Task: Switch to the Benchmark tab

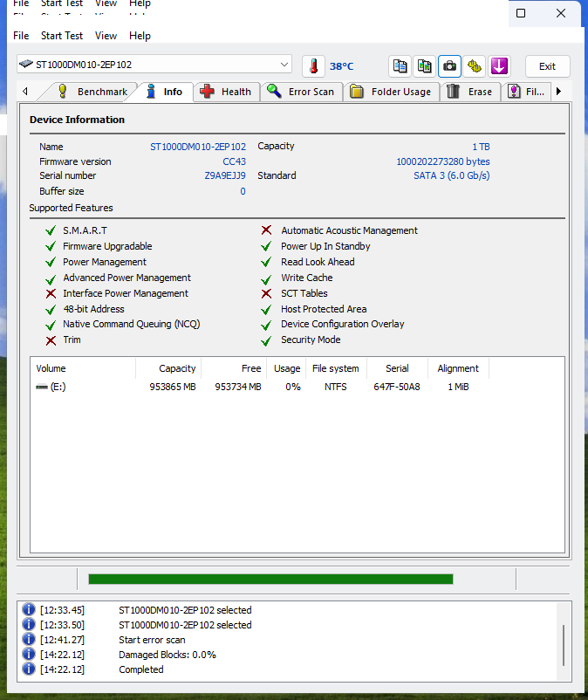Action: pyautogui.click(x=92, y=92)
